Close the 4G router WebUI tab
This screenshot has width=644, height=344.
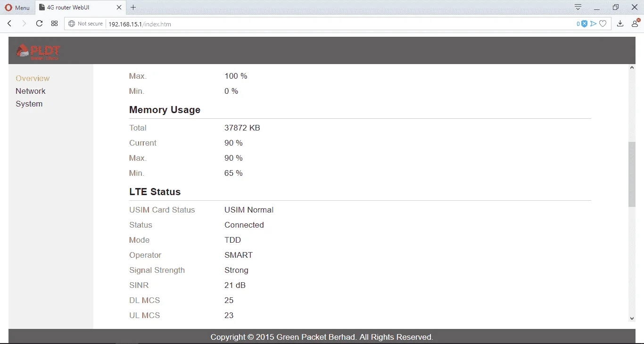pyautogui.click(x=119, y=8)
